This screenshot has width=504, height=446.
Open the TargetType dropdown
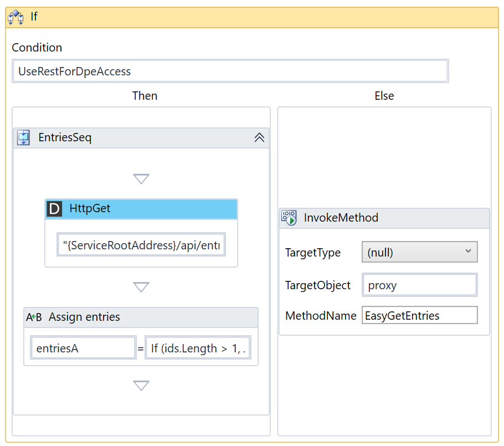pyautogui.click(x=419, y=252)
